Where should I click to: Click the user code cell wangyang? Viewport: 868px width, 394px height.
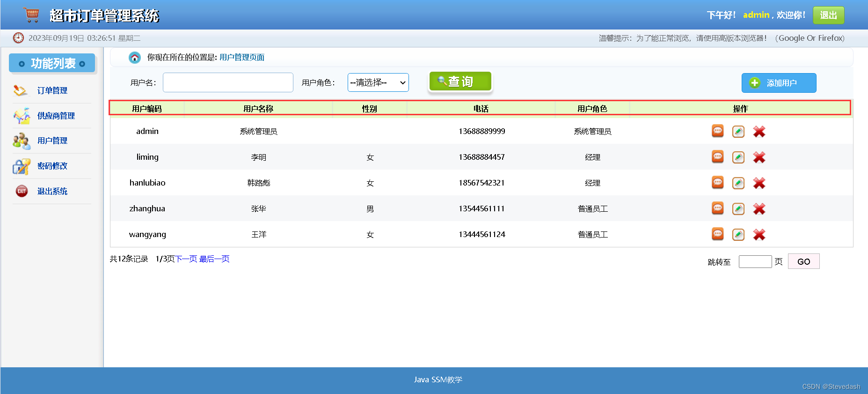point(147,234)
